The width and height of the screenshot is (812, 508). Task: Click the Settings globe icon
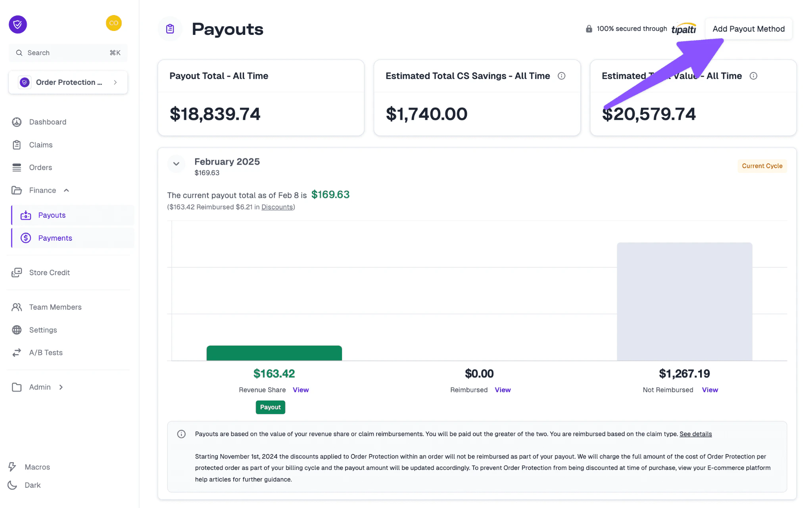pyautogui.click(x=17, y=330)
